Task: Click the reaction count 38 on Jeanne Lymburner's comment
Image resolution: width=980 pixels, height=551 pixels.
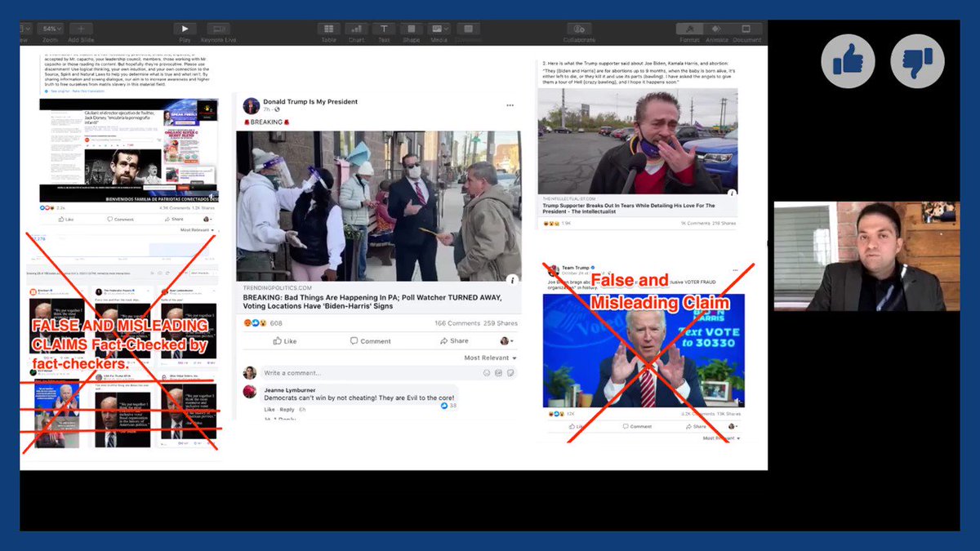Action: click(x=448, y=405)
